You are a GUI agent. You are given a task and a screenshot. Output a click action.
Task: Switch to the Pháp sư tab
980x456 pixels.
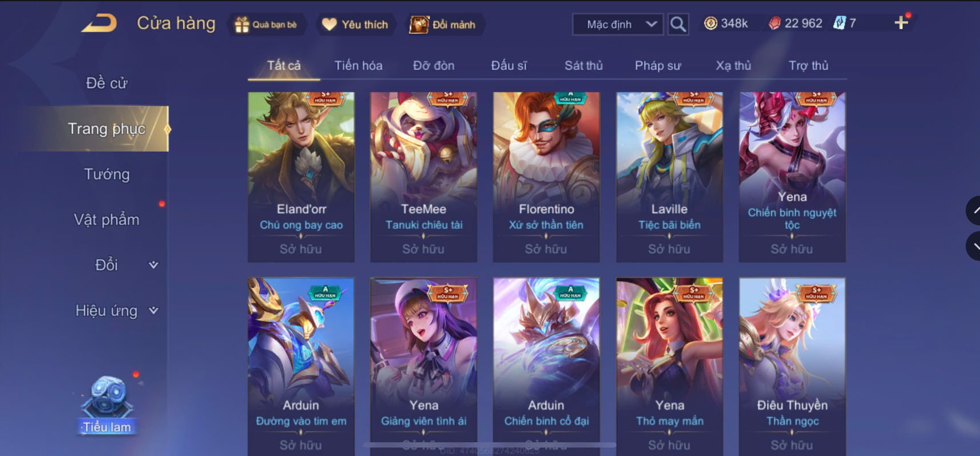tap(658, 65)
